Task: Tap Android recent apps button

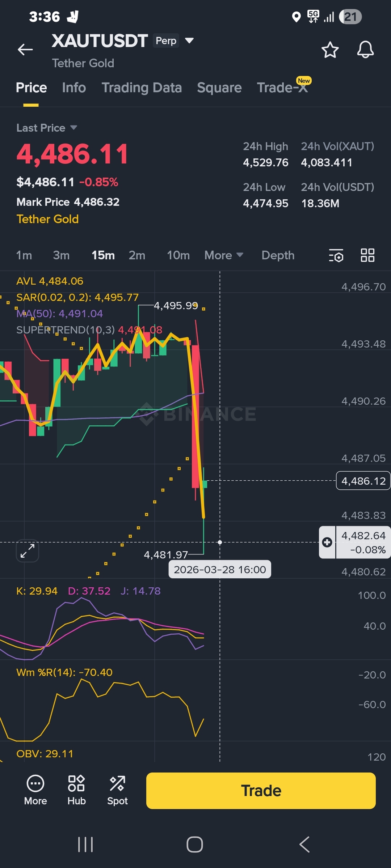Action: [85, 844]
